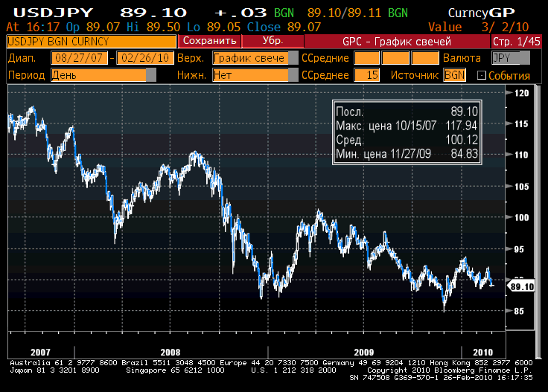The height and width of the screenshot is (392, 548).
Task: Select the first ССредние moving average box
Action: (366, 58)
